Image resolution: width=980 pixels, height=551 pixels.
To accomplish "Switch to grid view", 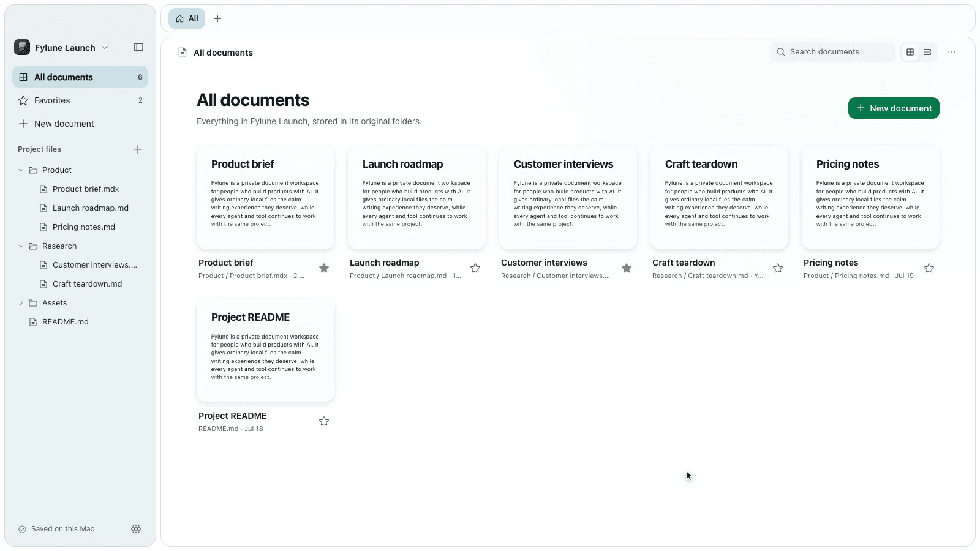I will (x=910, y=52).
